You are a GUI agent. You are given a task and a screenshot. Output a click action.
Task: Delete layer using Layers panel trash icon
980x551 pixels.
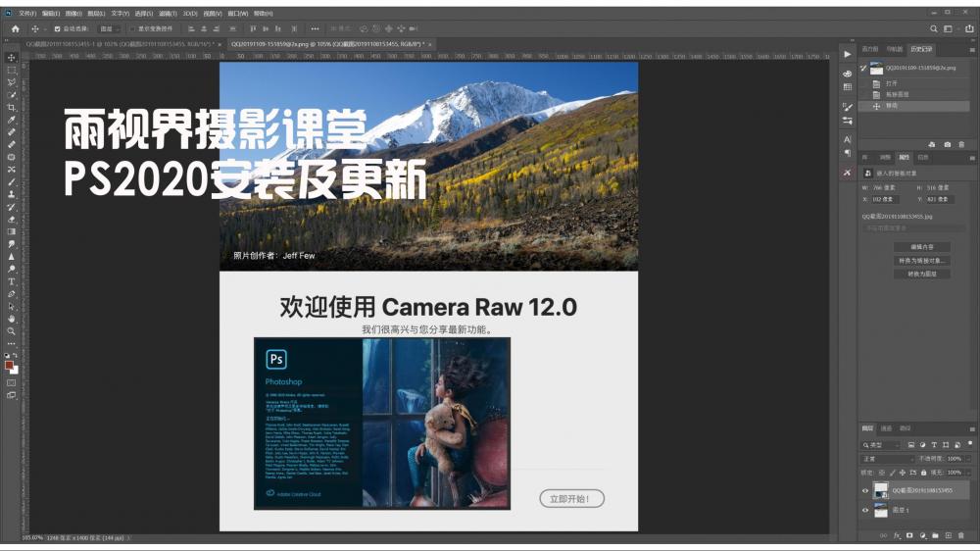click(961, 535)
